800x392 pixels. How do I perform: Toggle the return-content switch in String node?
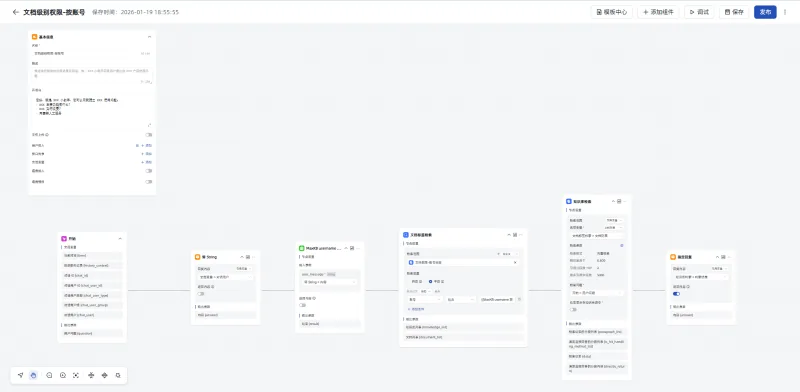tap(201, 293)
